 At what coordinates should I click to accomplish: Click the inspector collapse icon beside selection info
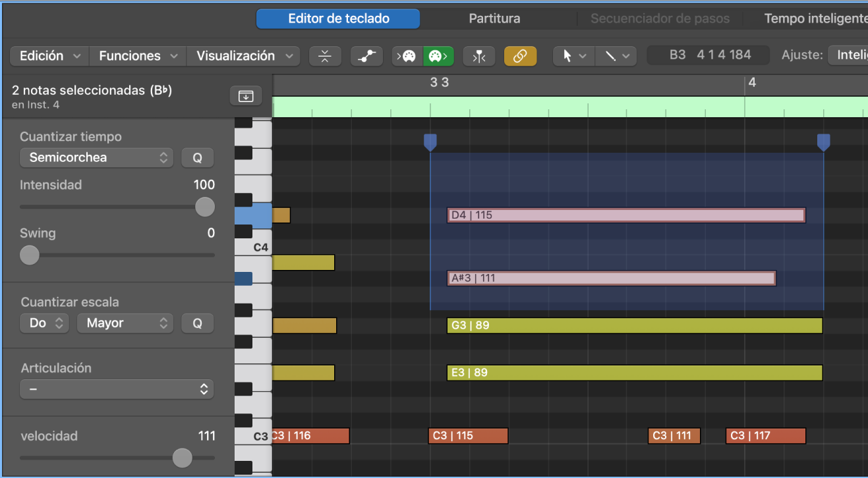[246, 96]
